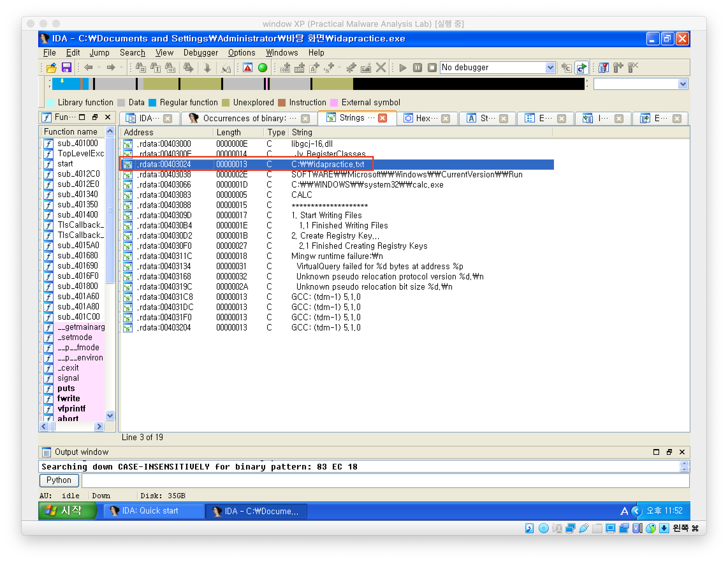Image resolution: width=728 pixels, height=562 pixels.
Task: Open the No debugger dropdown
Action: tap(550, 68)
